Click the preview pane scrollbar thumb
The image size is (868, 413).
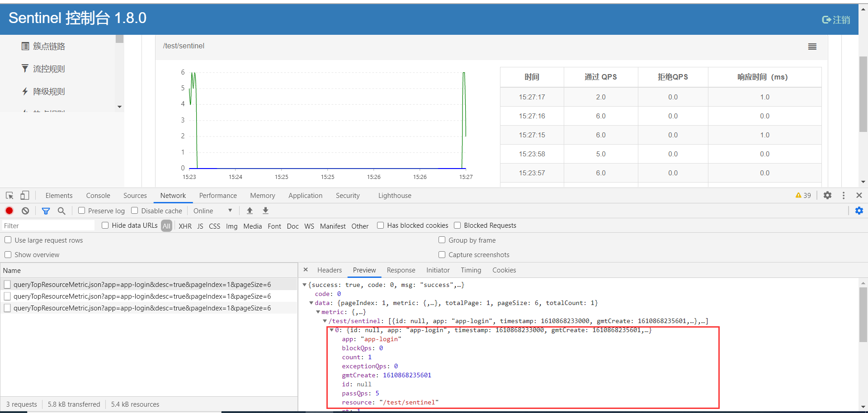coord(863,314)
